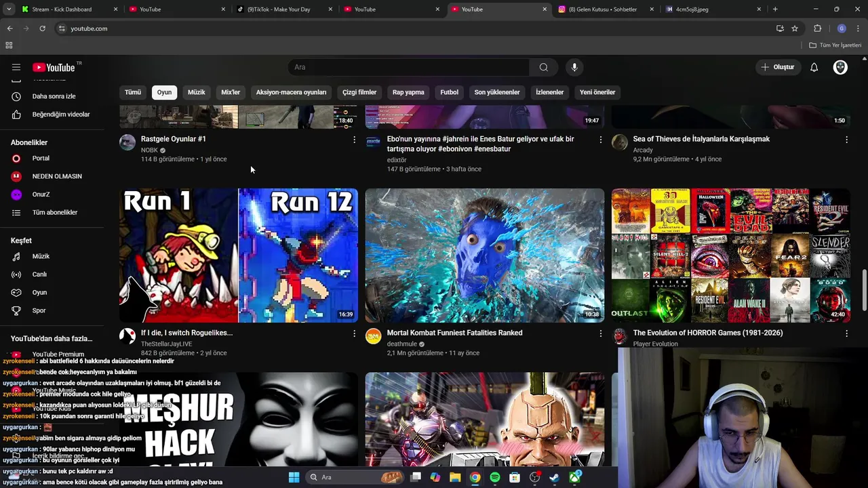Select the Yeni öneriler chip

tap(597, 92)
